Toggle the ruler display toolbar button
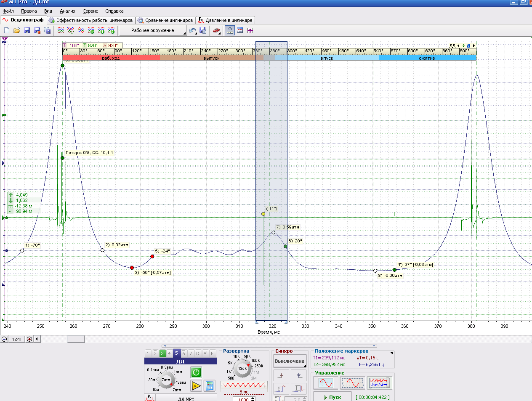Viewport: 532px width, 401px height. (230, 30)
